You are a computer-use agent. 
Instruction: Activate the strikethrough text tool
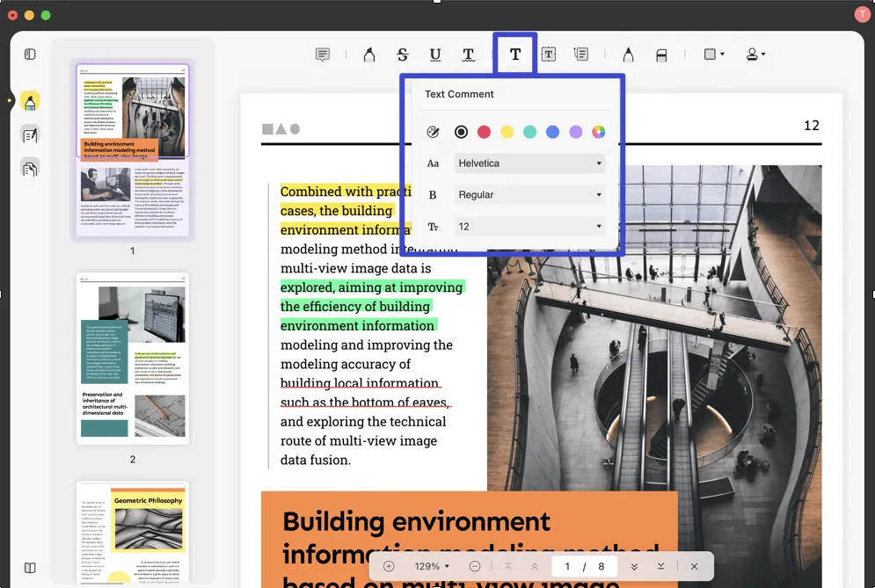pos(403,54)
